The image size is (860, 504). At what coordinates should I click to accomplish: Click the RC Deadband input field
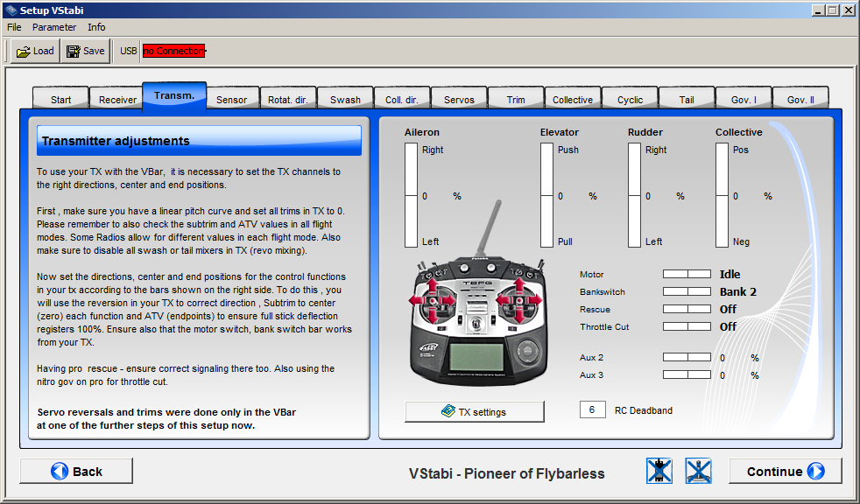pyautogui.click(x=592, y=409)
